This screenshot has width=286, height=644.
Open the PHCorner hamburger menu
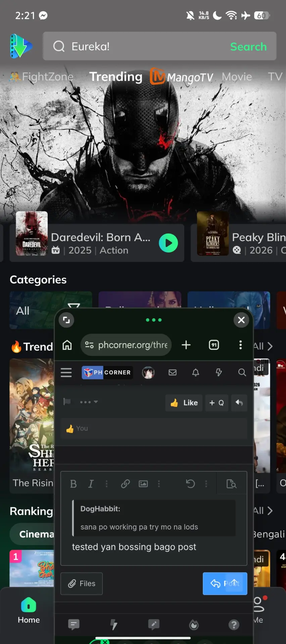pyautogui.click(x=66, y=373)
